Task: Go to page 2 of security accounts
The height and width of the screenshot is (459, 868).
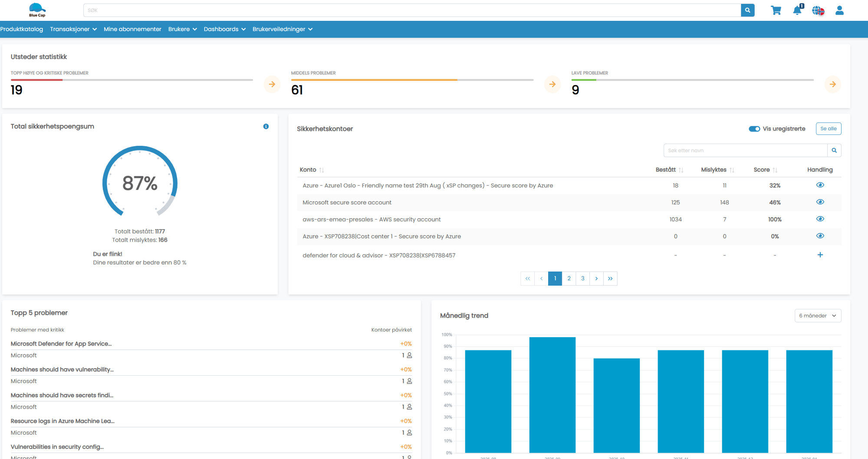Action: coord(569,279)
